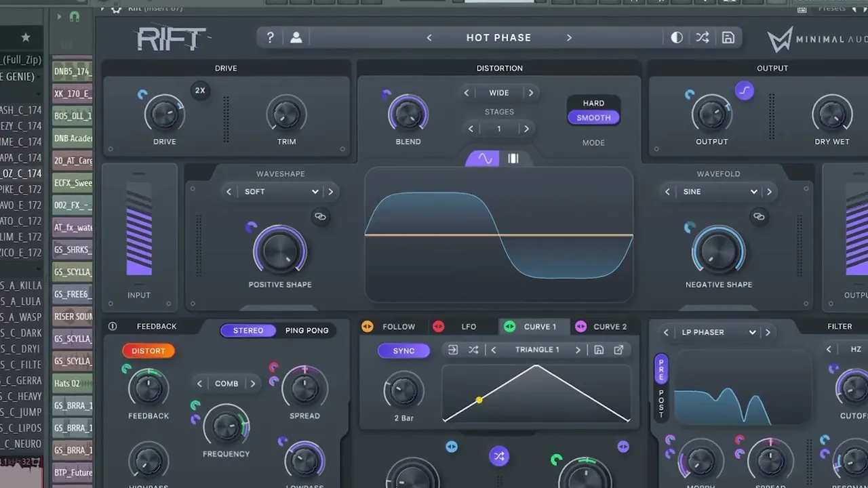
Task: Randomize the preset using the header shuffle icon
Action: pos(703,38)
